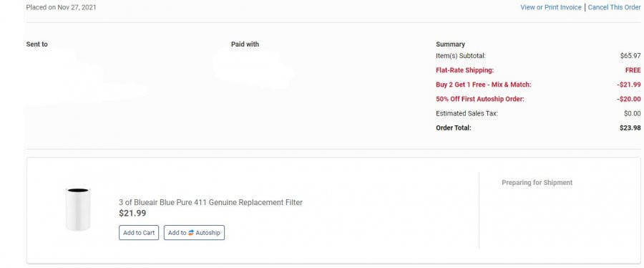Viewport: 644px width, 268px height.
Task: Click the Order Total amount $23.98
Action: (630, 128)
